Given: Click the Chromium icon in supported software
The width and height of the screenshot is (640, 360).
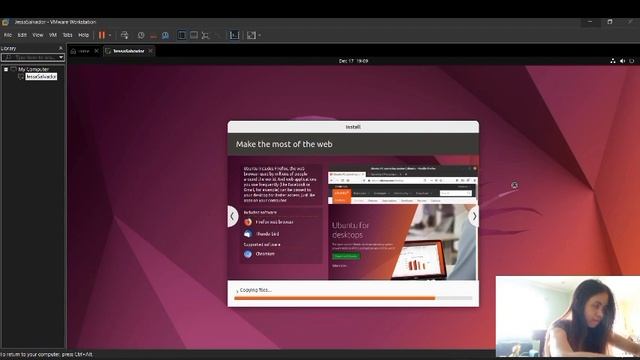Looking at the screenshot, I should pyautogui.click(x=248, y=254).
